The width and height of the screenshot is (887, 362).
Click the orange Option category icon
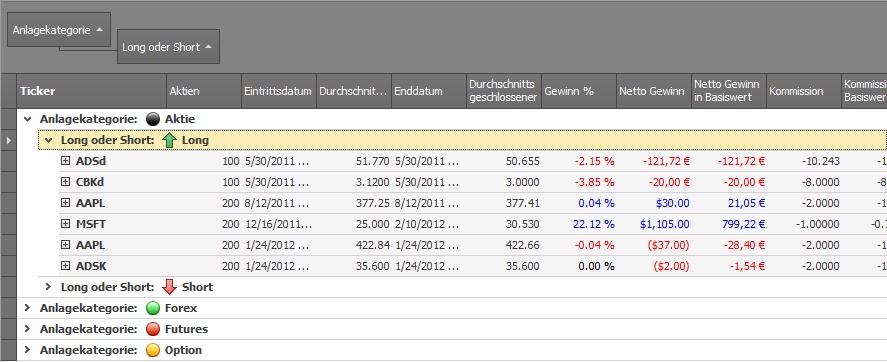(x=153, y=350)
